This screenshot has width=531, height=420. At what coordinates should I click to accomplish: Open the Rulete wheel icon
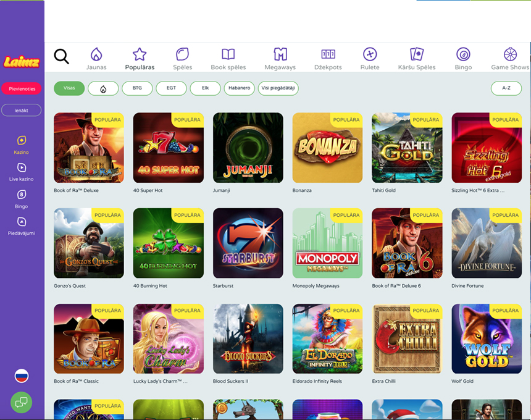(370, 54)
